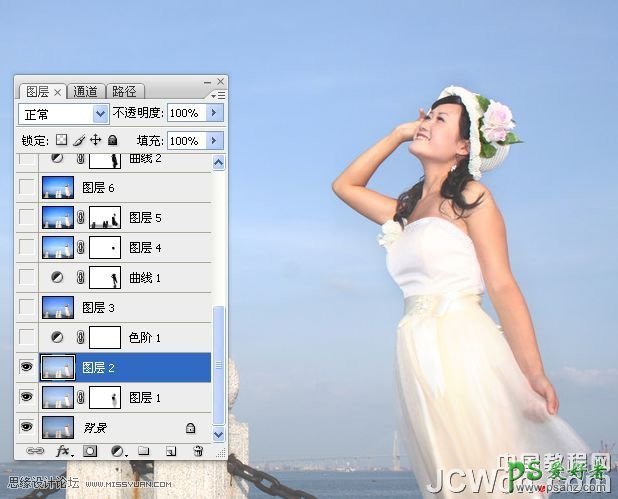This screenshot has width=618, height=499.
Task: Lock transparent pixels
Action: 61,140
